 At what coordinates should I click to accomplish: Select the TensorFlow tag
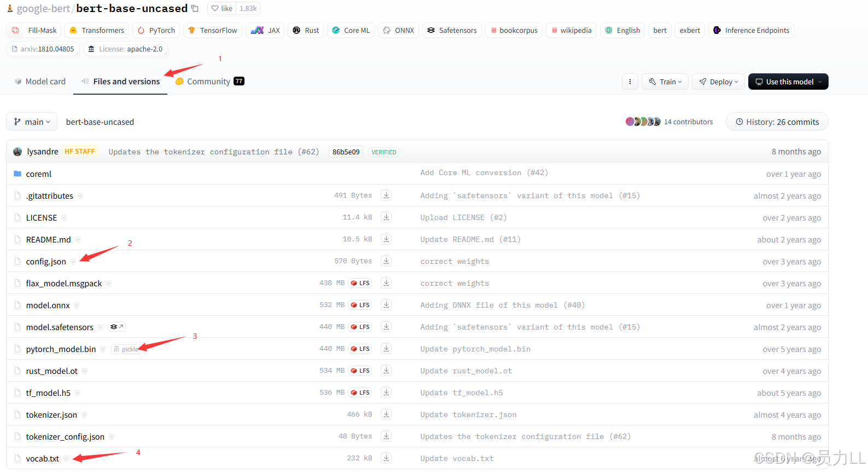click(213, 30)
